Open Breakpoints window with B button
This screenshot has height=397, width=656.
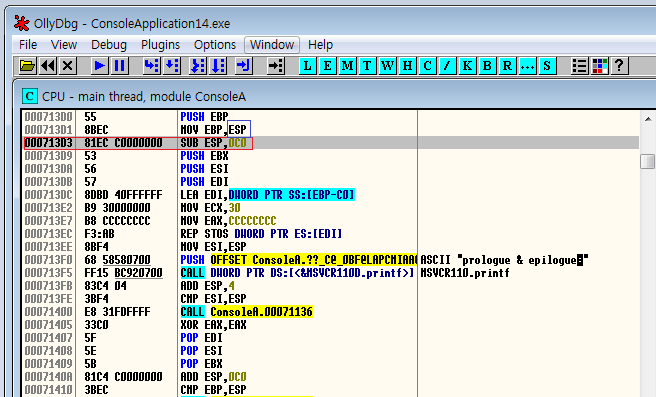487,66
